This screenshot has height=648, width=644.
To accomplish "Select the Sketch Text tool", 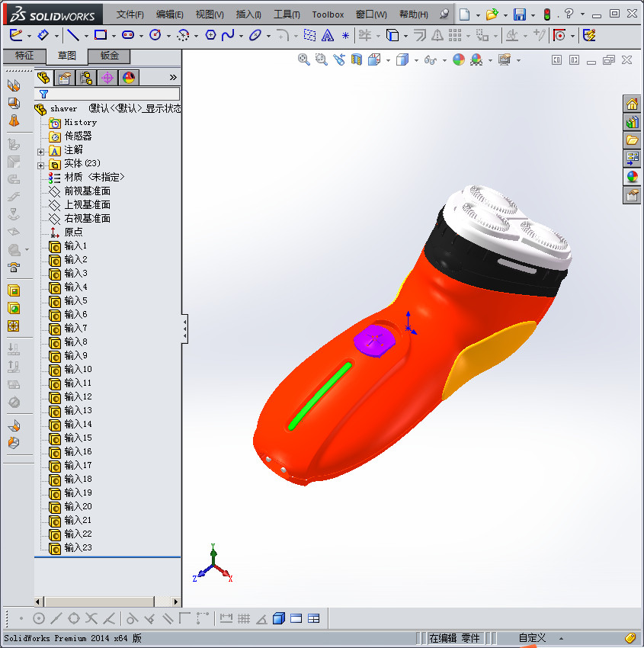I will [328, 36].
